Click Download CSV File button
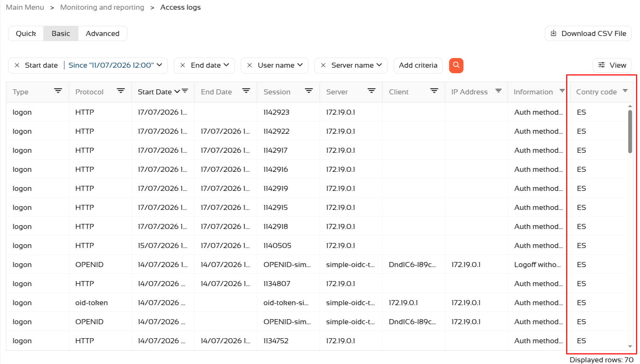640x364 pixels. (x=588, y=33)
